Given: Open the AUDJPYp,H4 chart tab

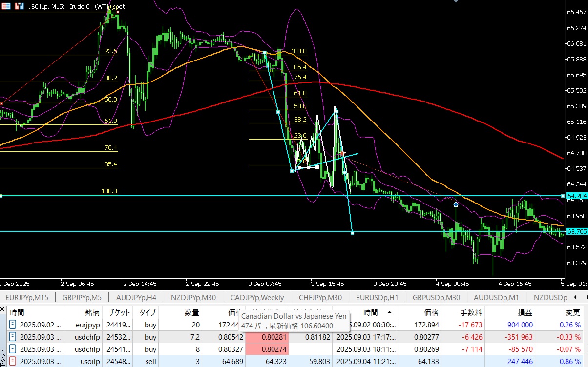Looking at the screenshot, I should [x=136, y=297].
